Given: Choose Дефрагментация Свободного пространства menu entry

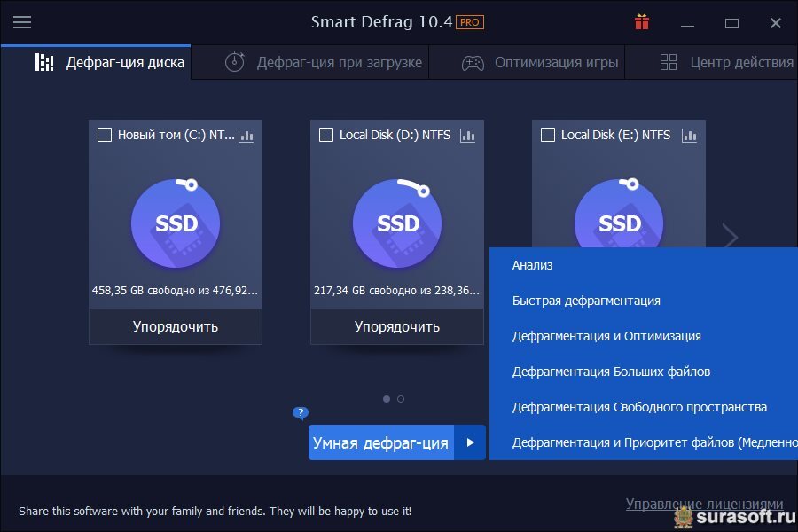Looking at the screenshot, I should (644, 407).
